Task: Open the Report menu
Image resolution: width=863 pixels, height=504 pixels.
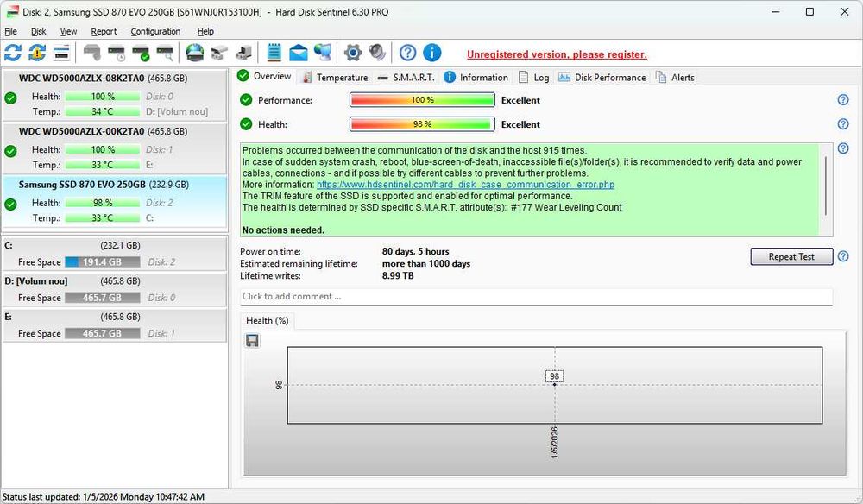Action: coord(104,31)
